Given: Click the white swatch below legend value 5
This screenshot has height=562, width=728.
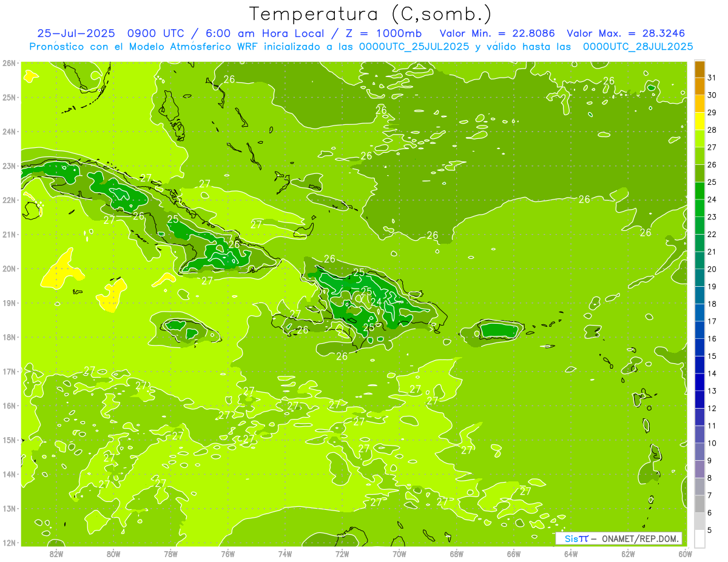Looking at the screenshot, I should click(699, 539).
